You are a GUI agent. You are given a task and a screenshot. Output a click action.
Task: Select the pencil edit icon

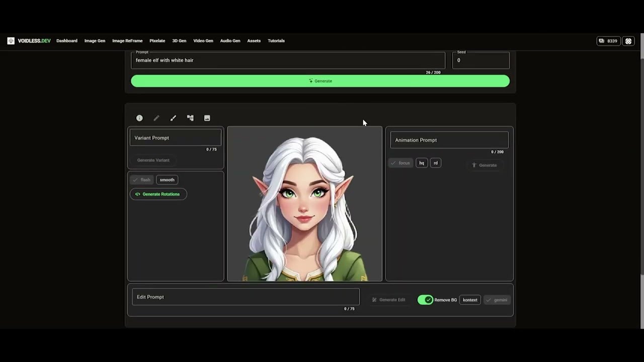click(156, 118)
